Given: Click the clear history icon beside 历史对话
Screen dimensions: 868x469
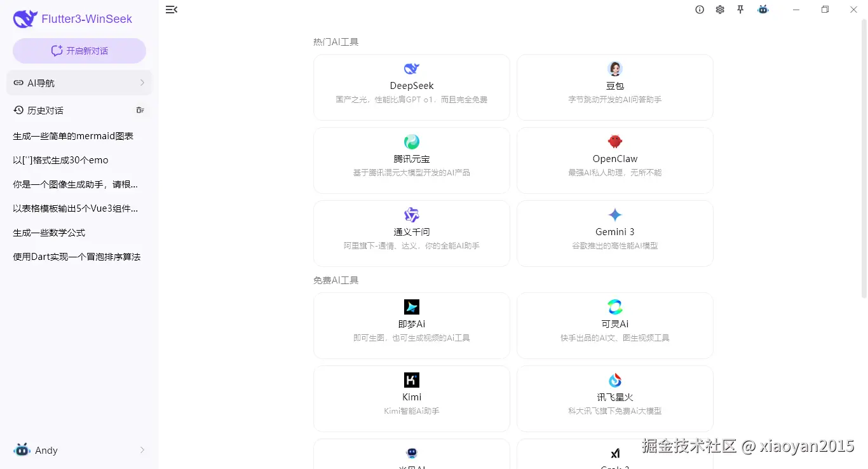Looking at the screenshot, I should point(140,110).
